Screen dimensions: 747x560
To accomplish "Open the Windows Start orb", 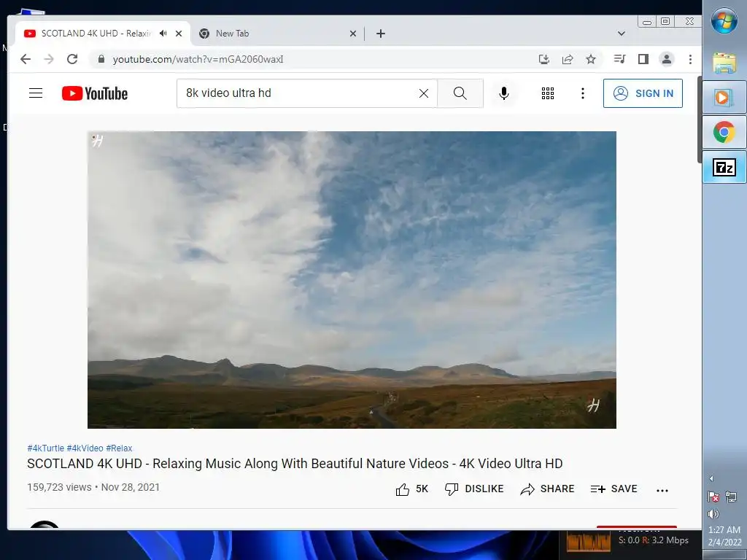I will point(724,20).
